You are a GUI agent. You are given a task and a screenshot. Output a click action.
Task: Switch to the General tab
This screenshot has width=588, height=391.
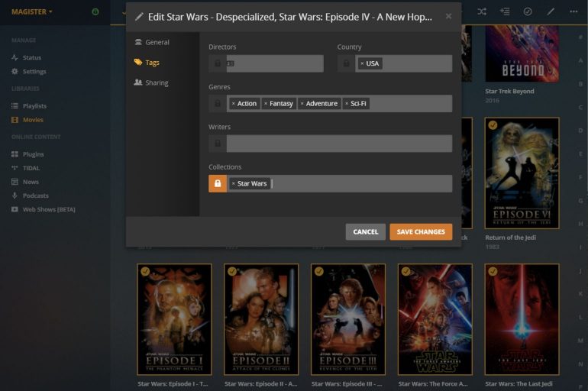click(x=152, y=42)
